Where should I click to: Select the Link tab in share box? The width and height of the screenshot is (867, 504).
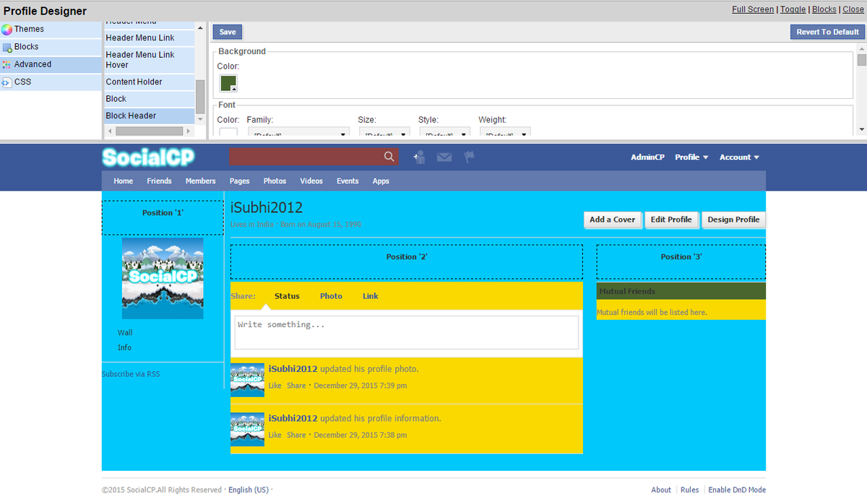pyautogui.click(x=370, y=295)
